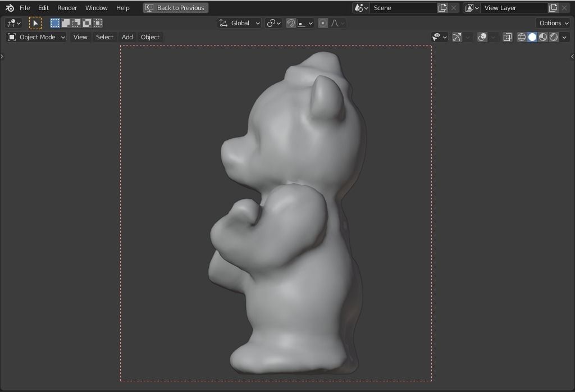Create a new scene with copy icon

442,8
